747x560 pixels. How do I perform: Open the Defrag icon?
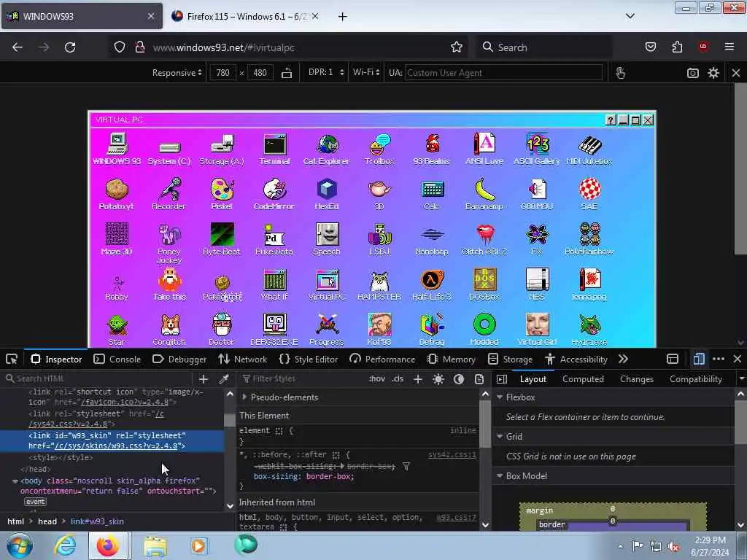pyautogui.click(x=432, y=330)
